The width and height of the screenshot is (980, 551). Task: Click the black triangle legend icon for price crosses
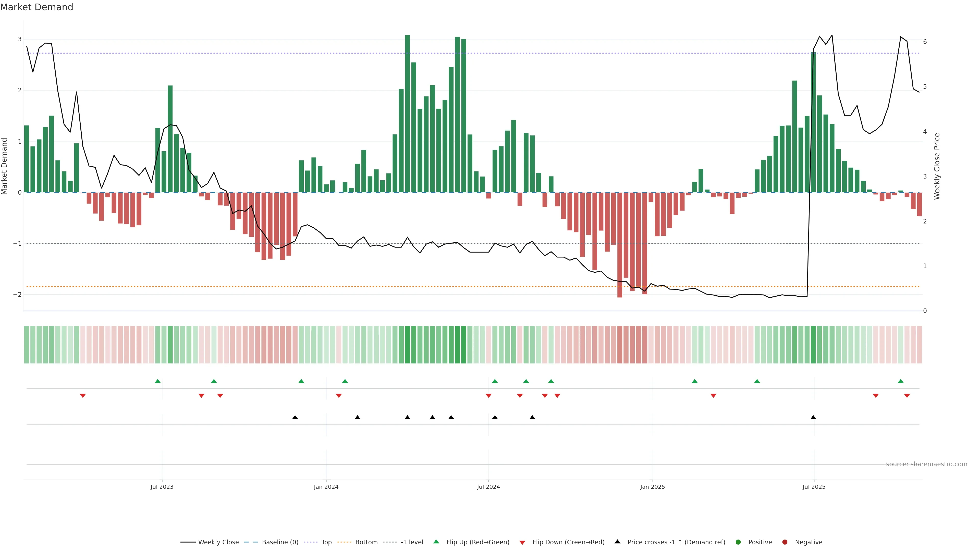(x=617, y=542)
